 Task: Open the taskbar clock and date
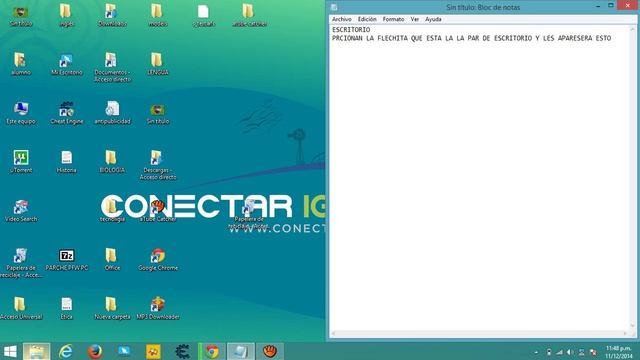(x=618, y=352)
